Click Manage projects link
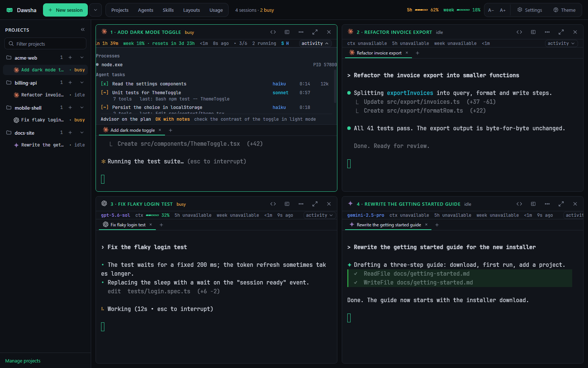Viewport: 588px width, 368px height. click(x=23, y=361)
